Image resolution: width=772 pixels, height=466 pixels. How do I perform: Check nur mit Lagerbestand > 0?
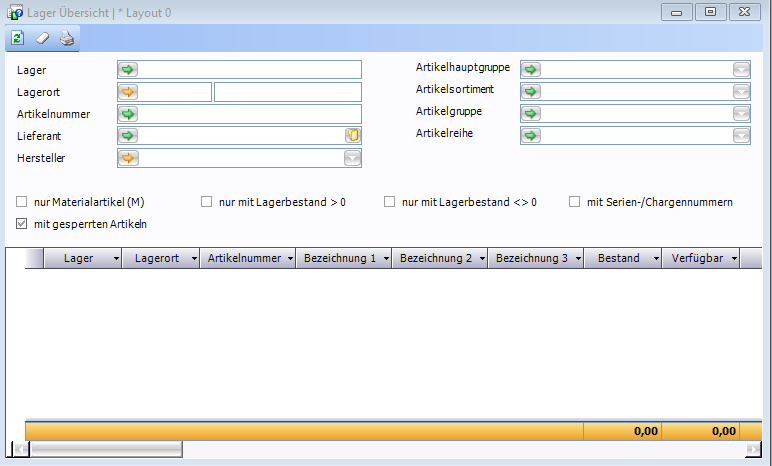click(207, 202)
